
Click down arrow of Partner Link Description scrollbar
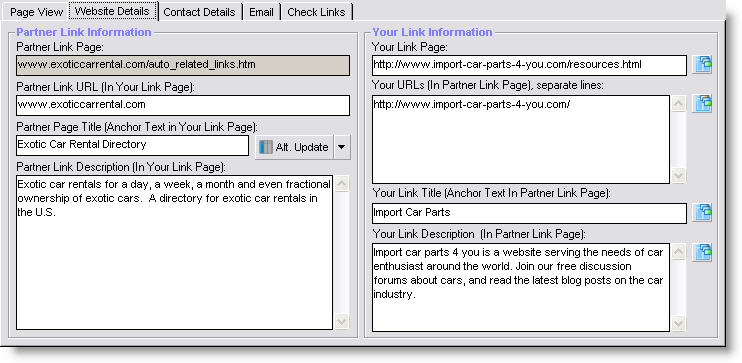(342, 322)
